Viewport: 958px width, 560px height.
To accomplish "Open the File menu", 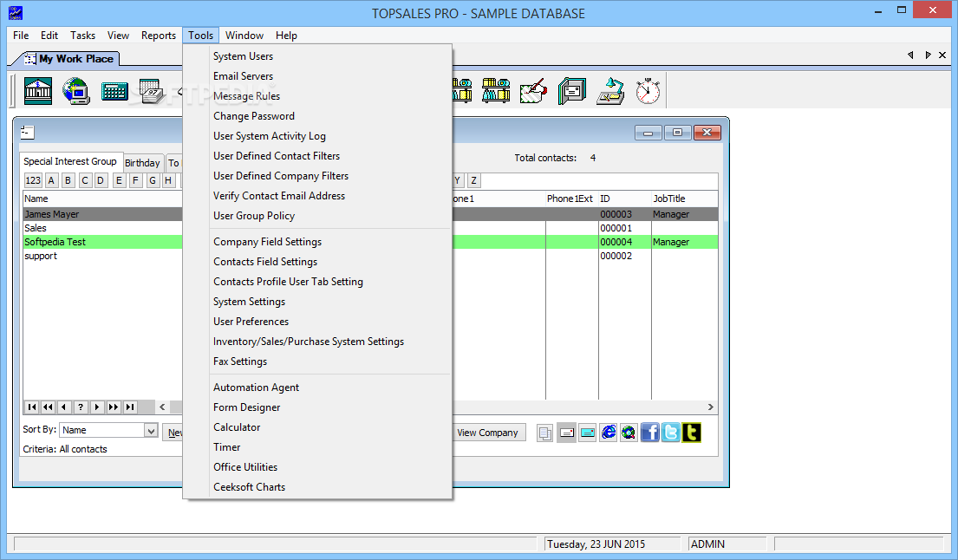I will [21, 36].
